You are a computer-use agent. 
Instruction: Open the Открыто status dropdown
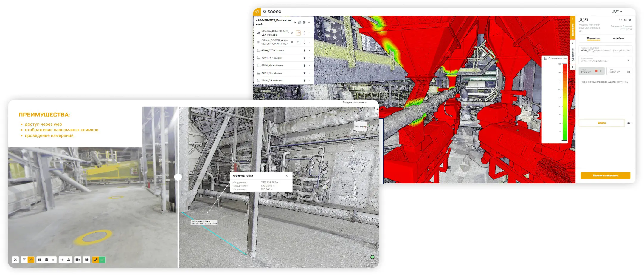click(x=600, y=71)
